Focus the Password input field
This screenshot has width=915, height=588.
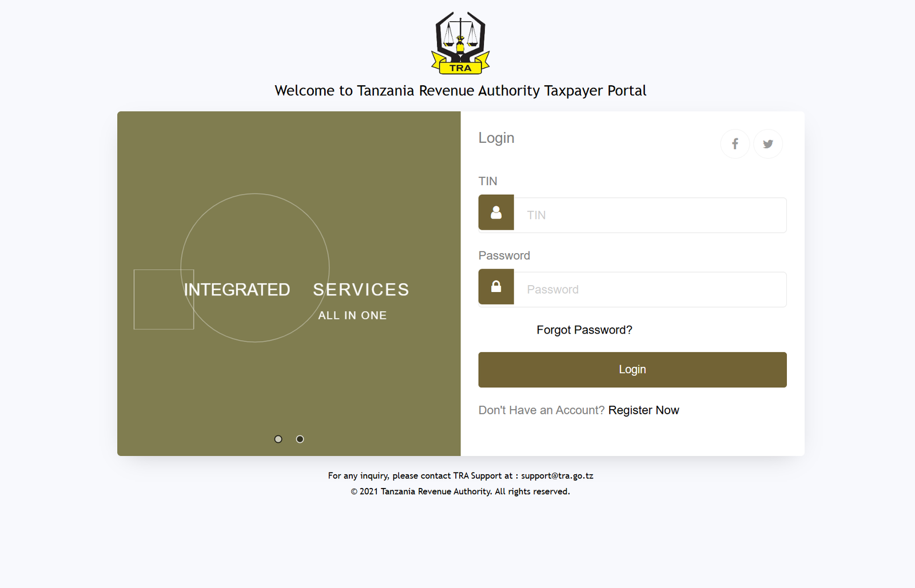[x=650, y=290]
